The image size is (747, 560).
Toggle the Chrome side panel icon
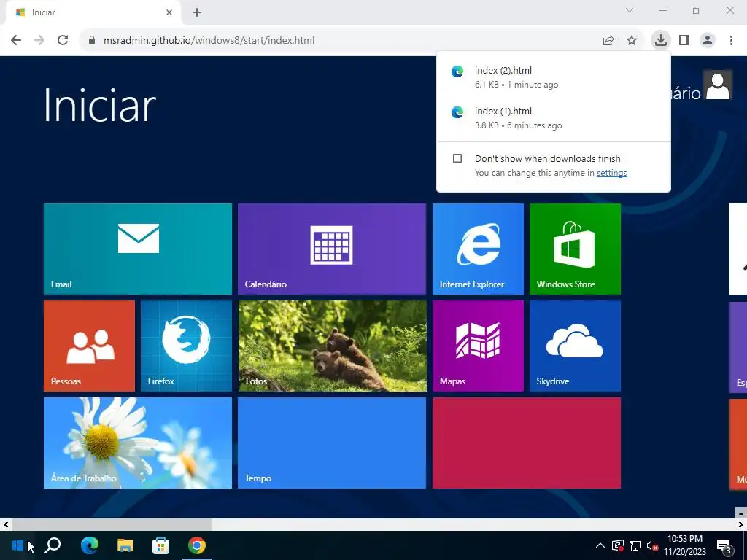pyautogui.click(x=684, y=41)
